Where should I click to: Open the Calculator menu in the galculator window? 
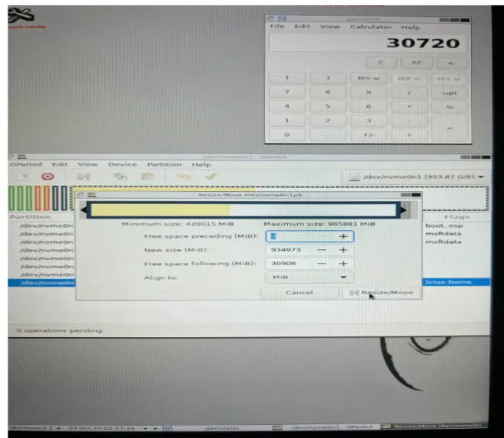(x=370, y=27)
